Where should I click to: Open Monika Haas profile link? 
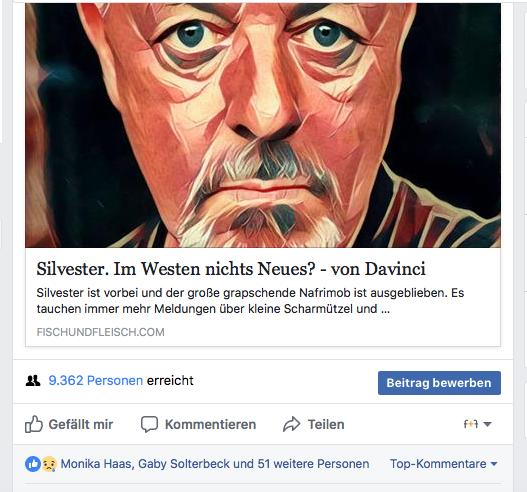click(97, 464)
